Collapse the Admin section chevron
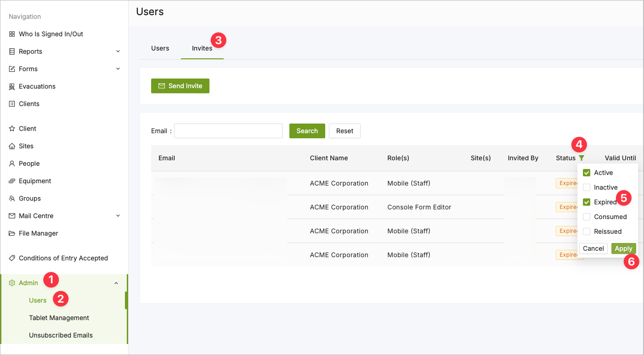The height and width of the screenshot is (355, 644). coord(116,283)
